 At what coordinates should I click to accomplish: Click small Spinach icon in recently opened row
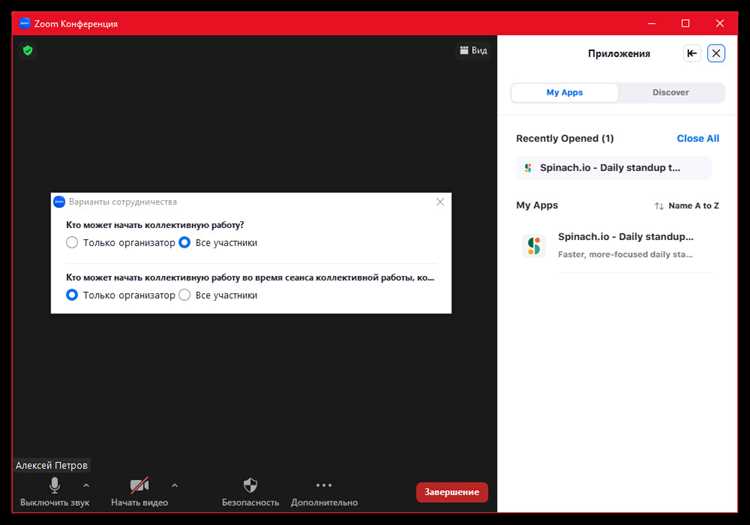pos(528,168)
